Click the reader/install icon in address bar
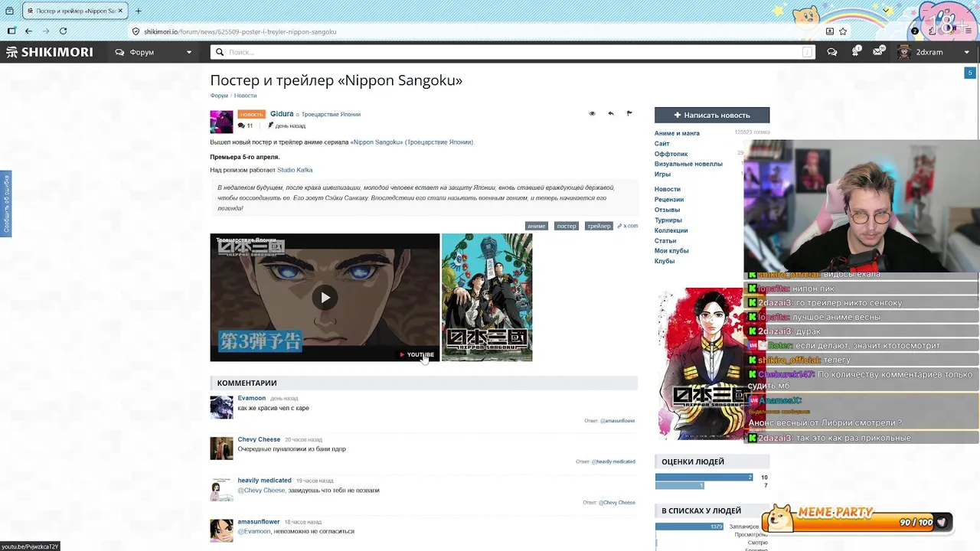The width and height of the screenshot is (980, 551). [x=830, y=31]
